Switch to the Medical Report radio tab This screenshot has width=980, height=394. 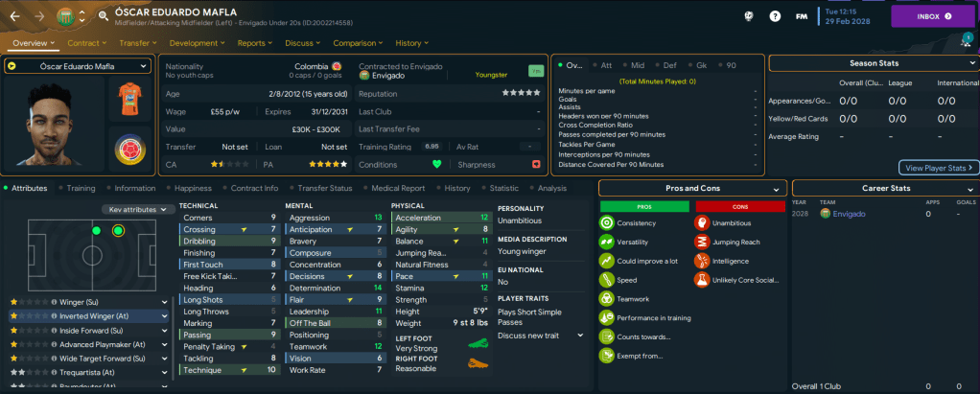pyautogui.click(x=397, y=189)
